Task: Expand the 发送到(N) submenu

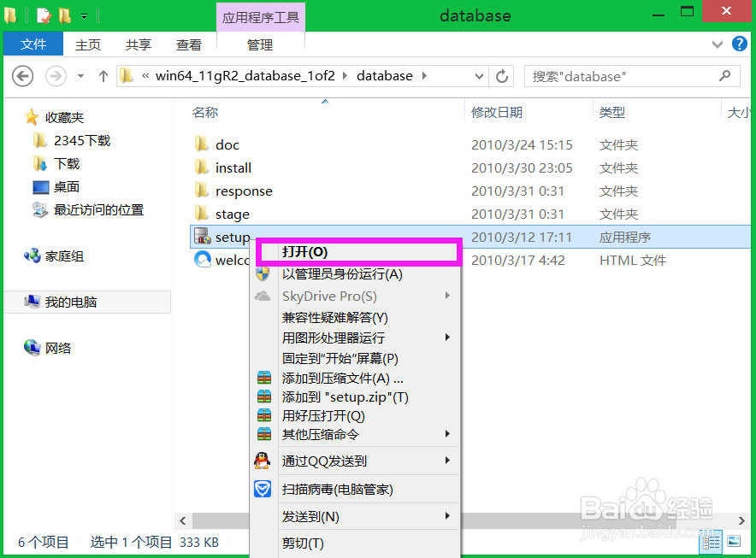Action: [447, 516]
